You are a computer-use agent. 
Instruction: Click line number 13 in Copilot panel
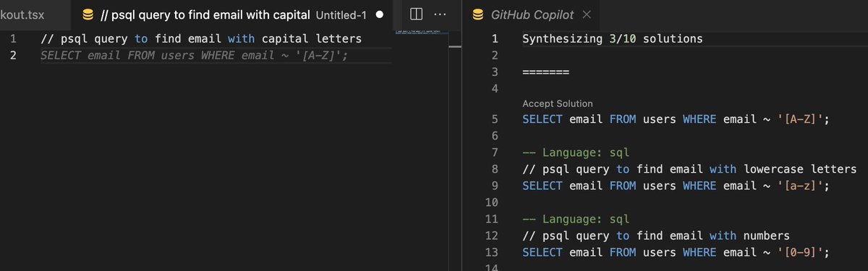[491, 252]
